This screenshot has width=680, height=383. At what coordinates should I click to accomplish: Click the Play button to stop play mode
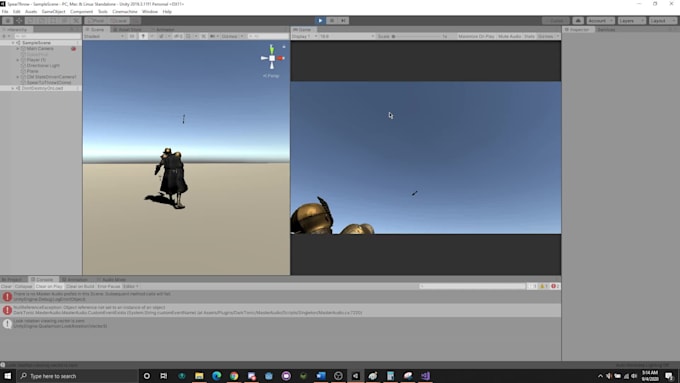[320, 20]
